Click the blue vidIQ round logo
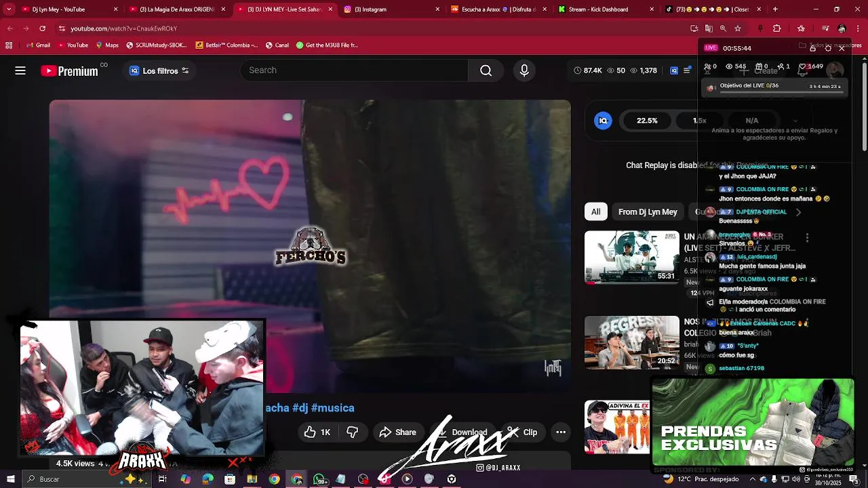Viewport: 868px width, 488px height. [603, 121]
